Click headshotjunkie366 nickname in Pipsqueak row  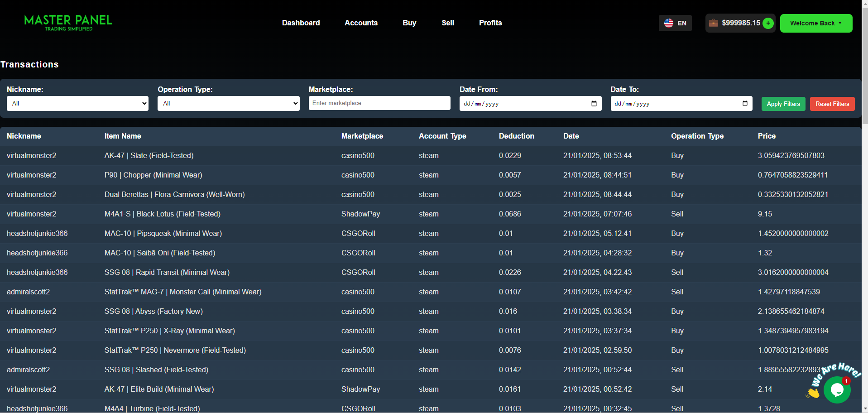pos(37,233)
